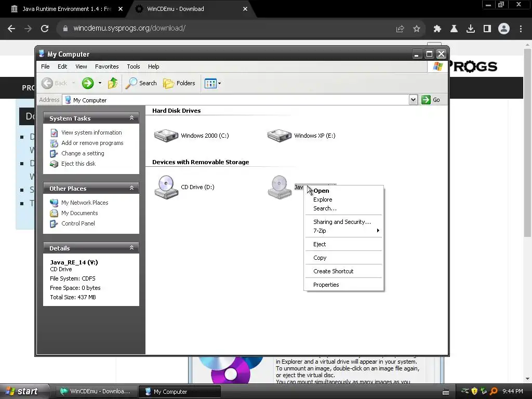Open the Favorites menu
The image size is (532, 399).
click(107, 66)
